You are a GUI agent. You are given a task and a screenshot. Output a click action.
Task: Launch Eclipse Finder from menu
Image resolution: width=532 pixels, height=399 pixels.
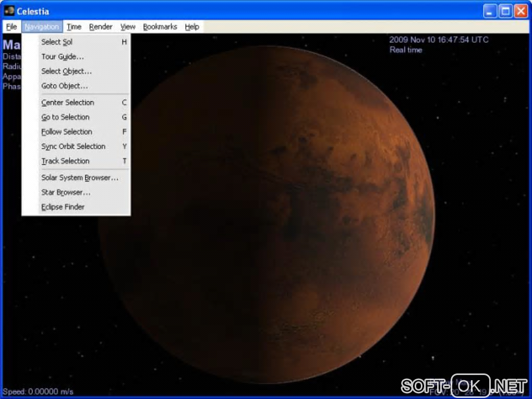pos(76,207)
